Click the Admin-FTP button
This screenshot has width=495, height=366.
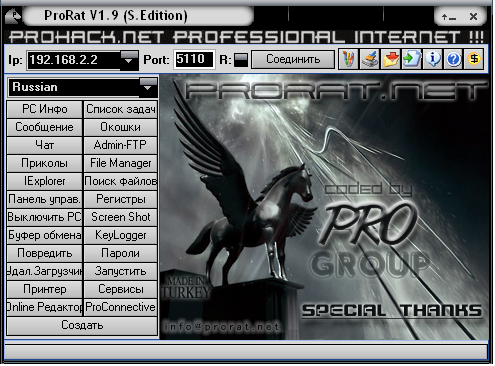120,145
